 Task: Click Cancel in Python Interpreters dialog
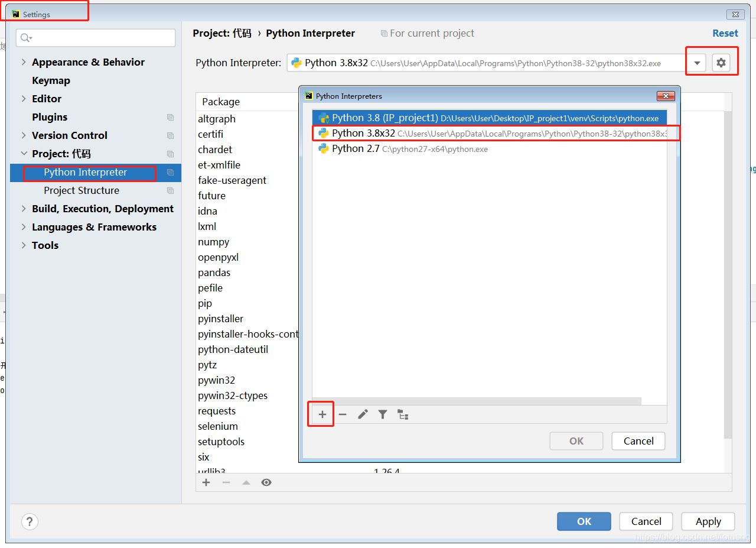point(638,441)
